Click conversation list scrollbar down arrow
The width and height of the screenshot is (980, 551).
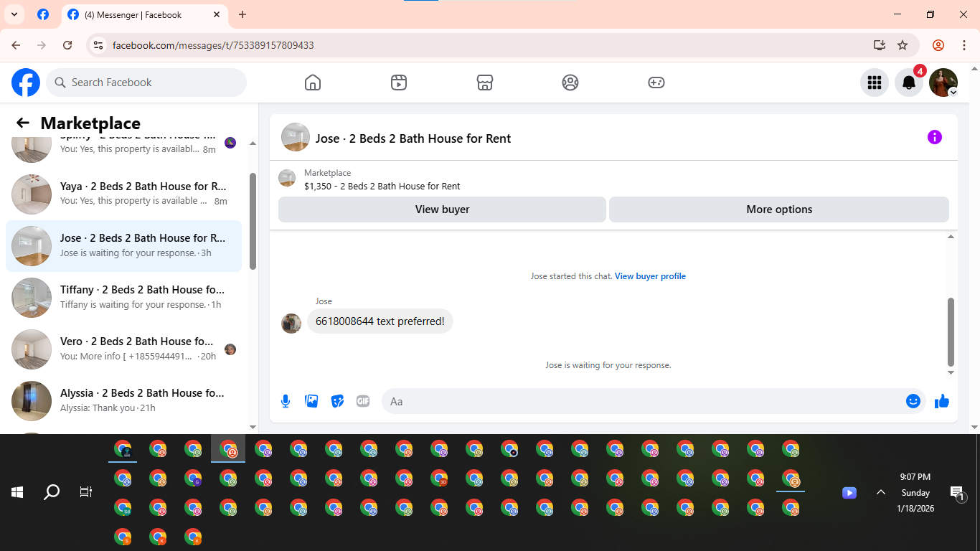(253, 427)
